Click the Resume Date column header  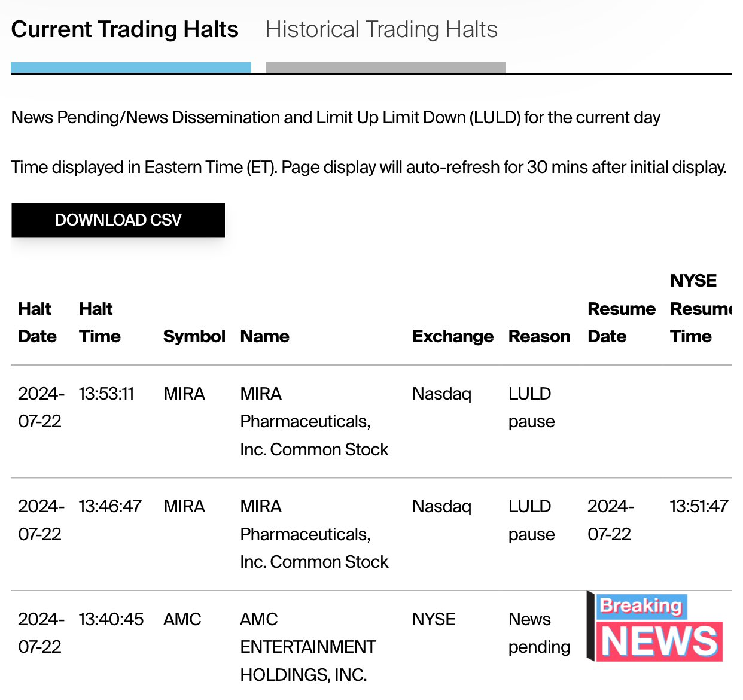point(622,322)
